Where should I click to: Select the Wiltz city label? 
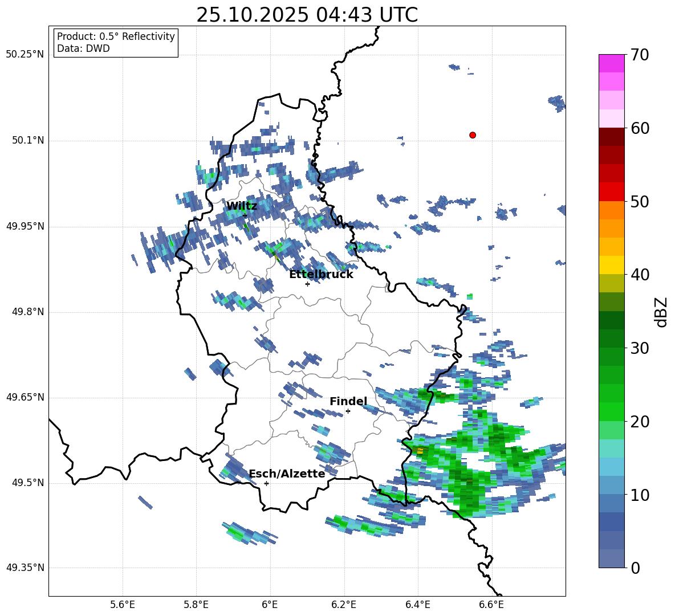coord(242,206)
